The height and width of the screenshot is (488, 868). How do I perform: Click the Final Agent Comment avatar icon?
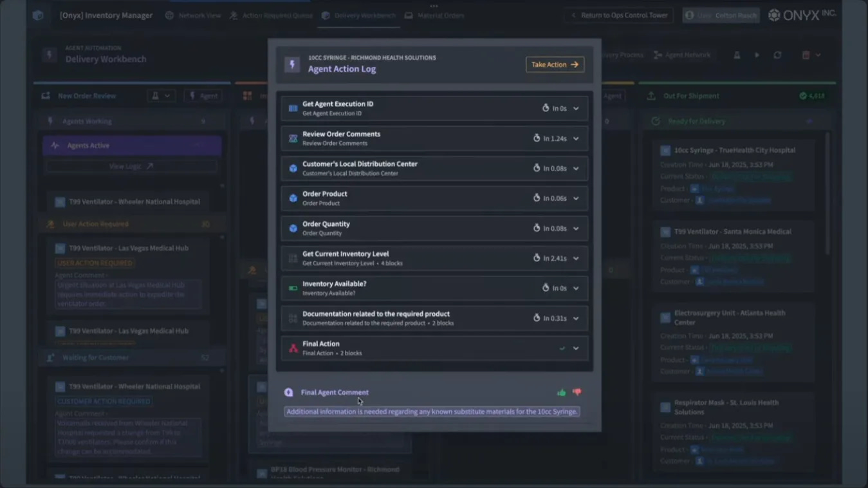(289, 392)
